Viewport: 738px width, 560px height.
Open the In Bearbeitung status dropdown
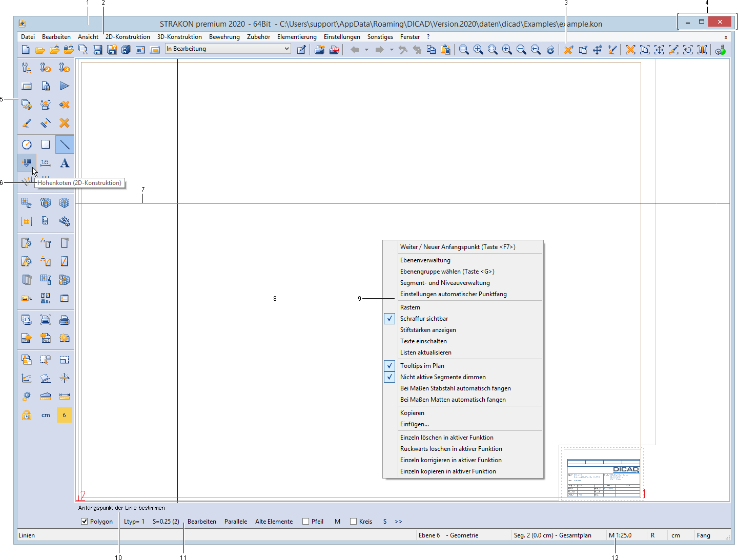228,49
